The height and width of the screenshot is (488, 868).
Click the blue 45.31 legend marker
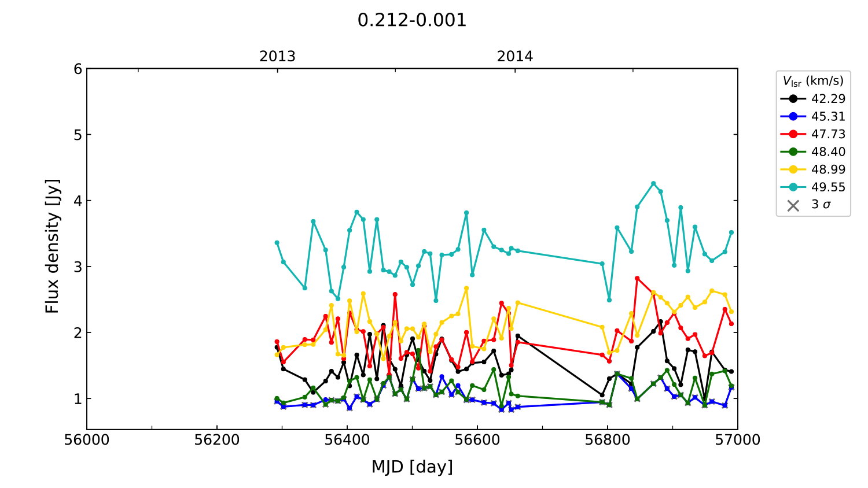[793, 117]
